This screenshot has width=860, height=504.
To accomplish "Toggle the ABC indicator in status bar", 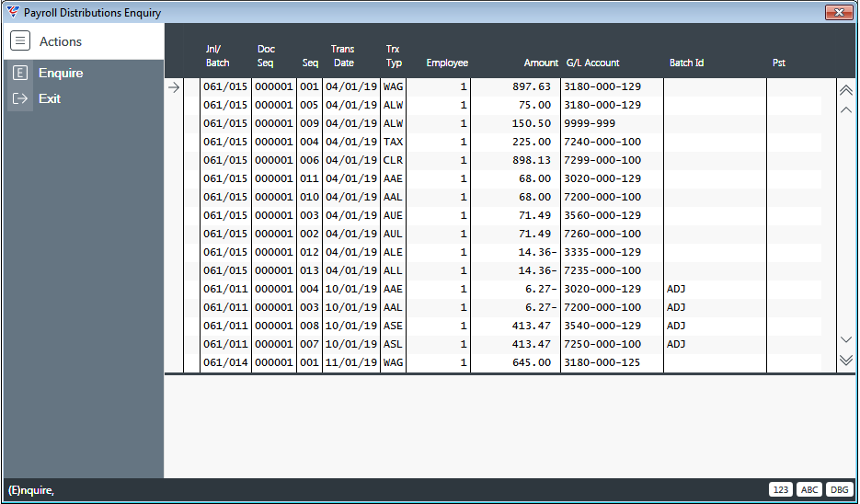I will pos(809,489).
